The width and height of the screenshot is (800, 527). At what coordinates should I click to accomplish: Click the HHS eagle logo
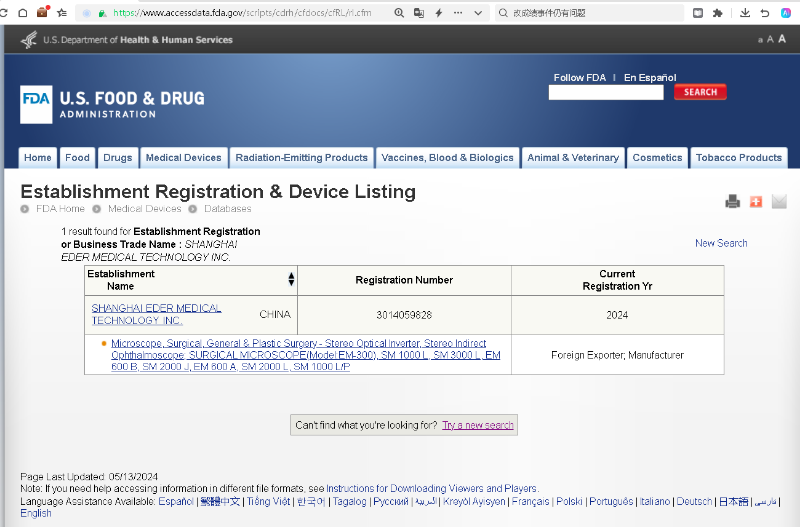point(29,39)
